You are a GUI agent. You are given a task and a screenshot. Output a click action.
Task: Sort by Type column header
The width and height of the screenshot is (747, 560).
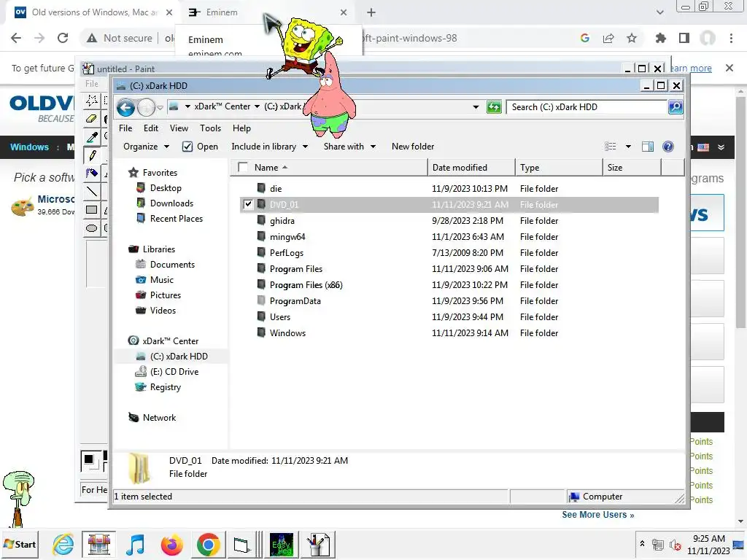click(x=559, y=167)
